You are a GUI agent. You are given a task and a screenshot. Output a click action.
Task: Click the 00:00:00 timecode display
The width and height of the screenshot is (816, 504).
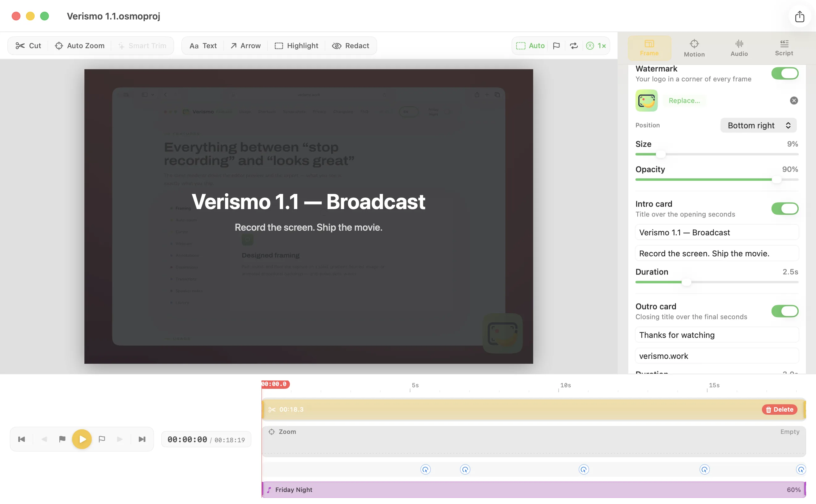coord(187,439)
